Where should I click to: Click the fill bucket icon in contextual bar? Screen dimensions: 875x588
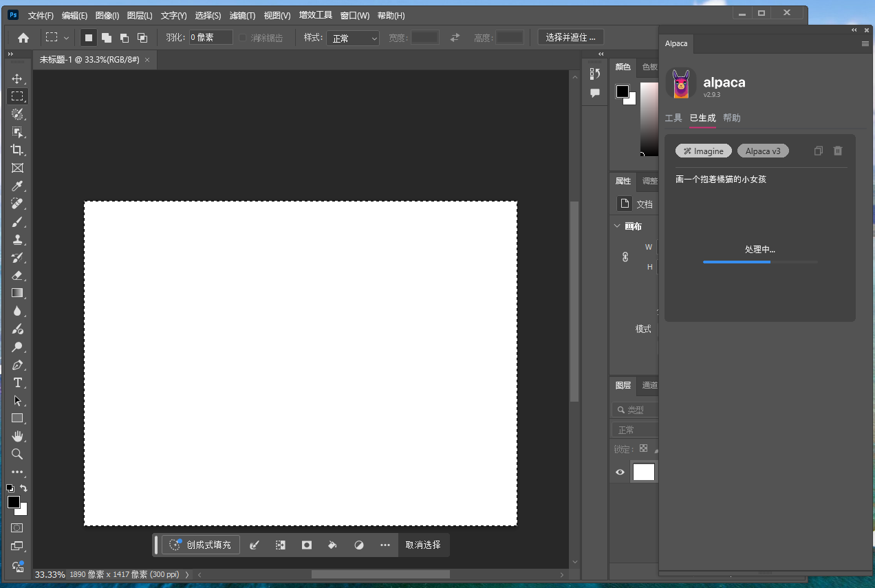[332, 545]
